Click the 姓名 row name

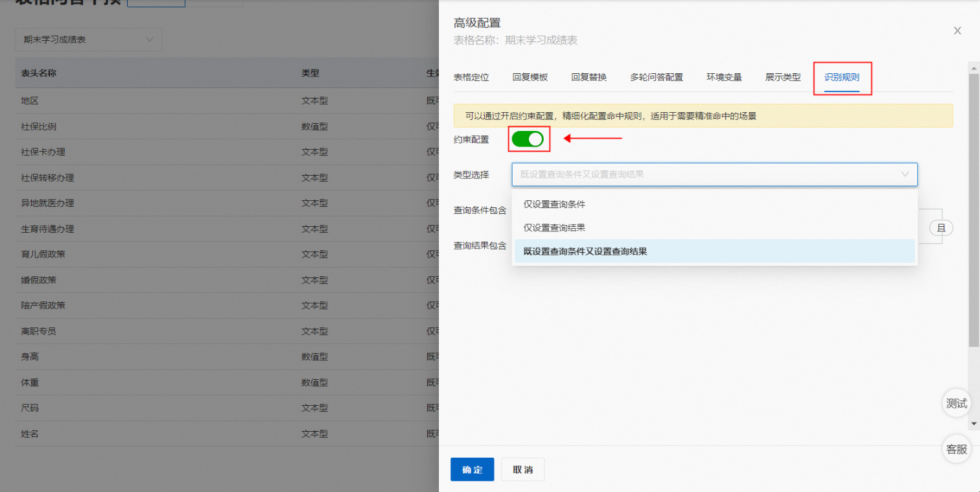pyautogui.click(x=30, y=434)
